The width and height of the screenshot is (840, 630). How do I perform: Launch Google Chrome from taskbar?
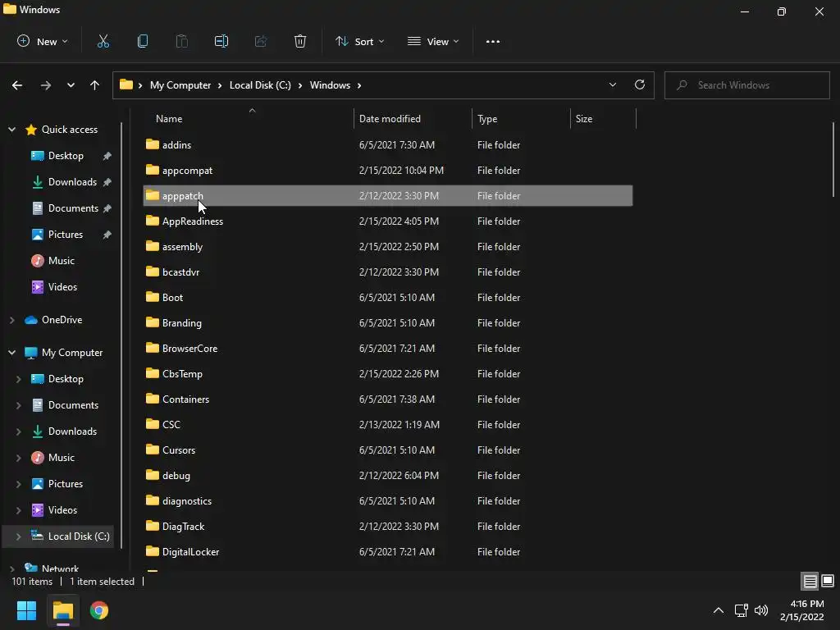tap(99, 610)
